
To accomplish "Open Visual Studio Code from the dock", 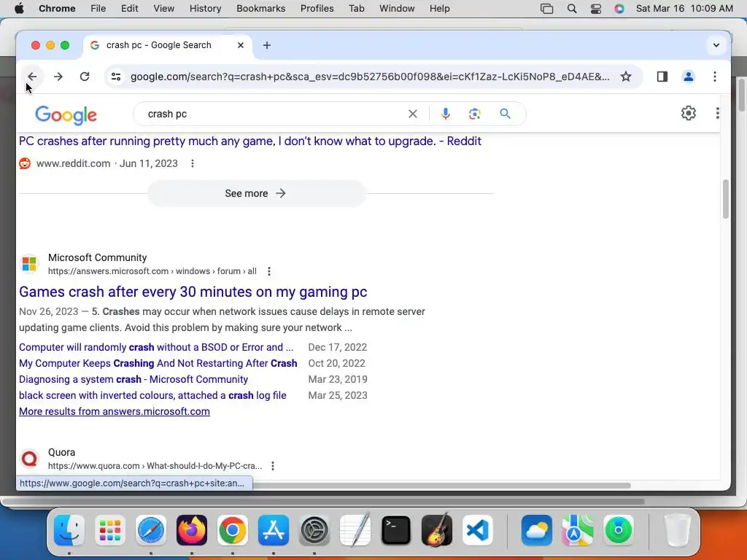I will (478, 530).
